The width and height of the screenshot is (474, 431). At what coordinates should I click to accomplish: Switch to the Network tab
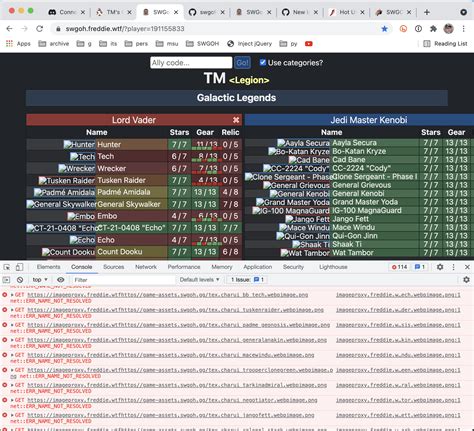pyautogui.click(x=146, y=267)
